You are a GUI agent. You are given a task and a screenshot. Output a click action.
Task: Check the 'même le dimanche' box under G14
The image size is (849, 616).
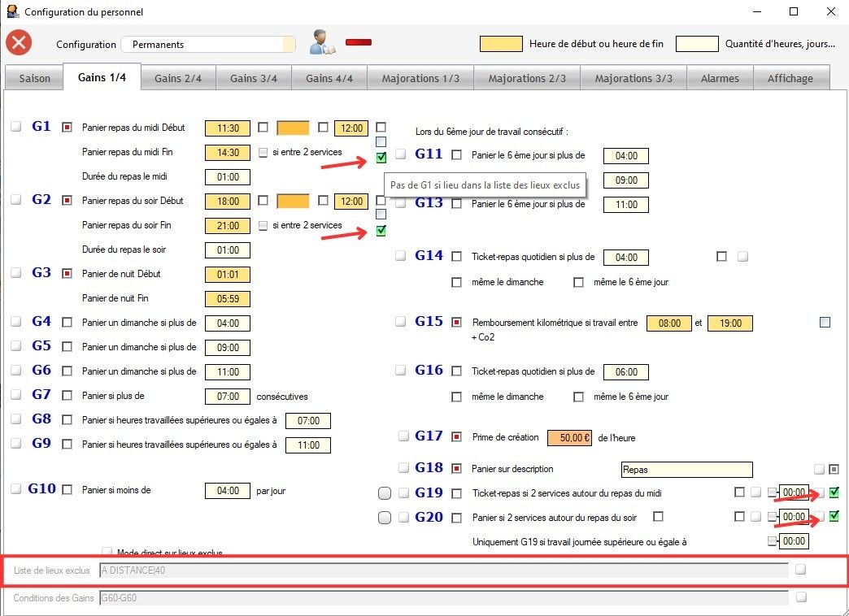point(457,283)
